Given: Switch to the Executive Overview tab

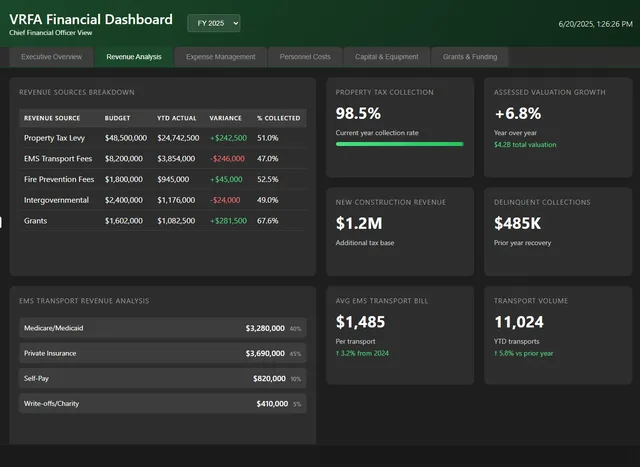Looking at the screenshot, I should [x=51, y=57].
